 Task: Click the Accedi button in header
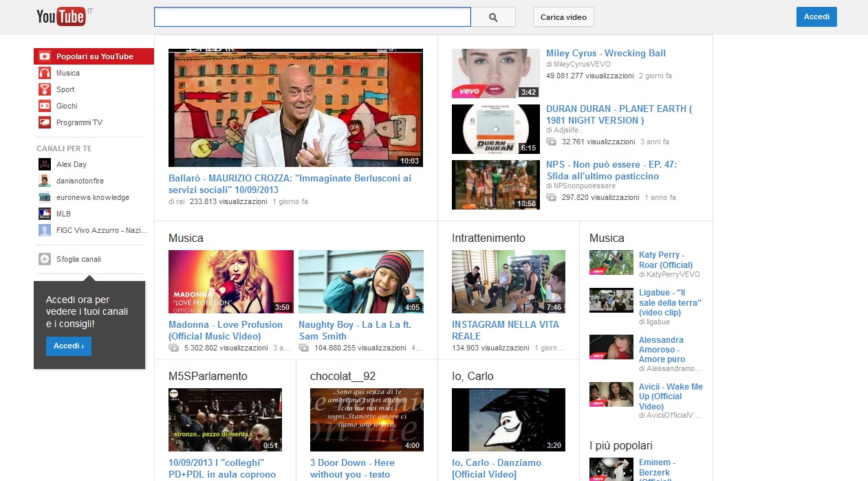pyautogui.click(x=816, y=17)
